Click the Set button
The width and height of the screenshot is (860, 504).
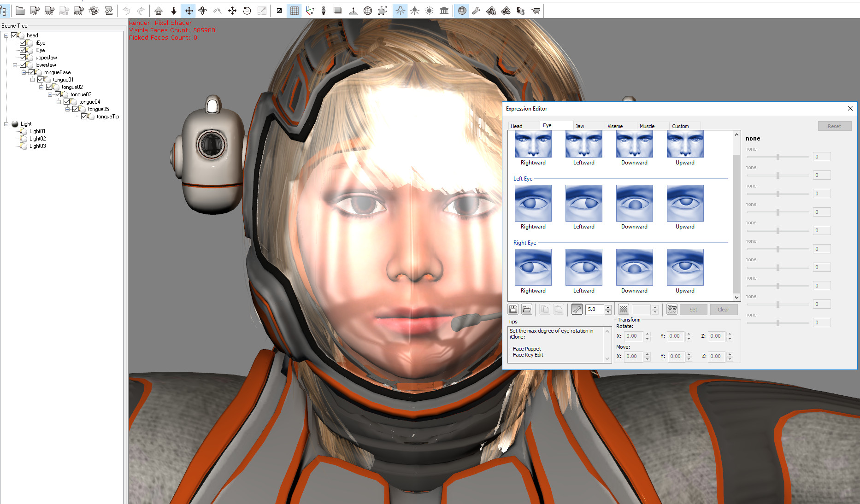tap(693, 310)
